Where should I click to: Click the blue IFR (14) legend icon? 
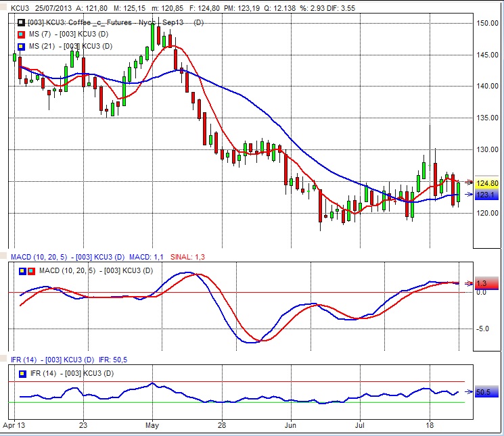pyautogui.click(x=22, y=373)
